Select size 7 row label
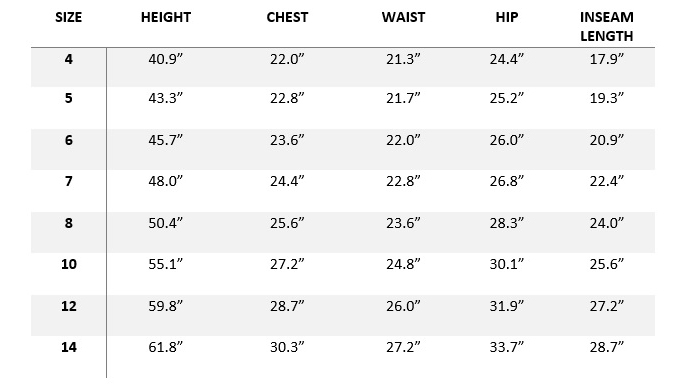Viewport: 687px width, 384px height. (68, 181)
